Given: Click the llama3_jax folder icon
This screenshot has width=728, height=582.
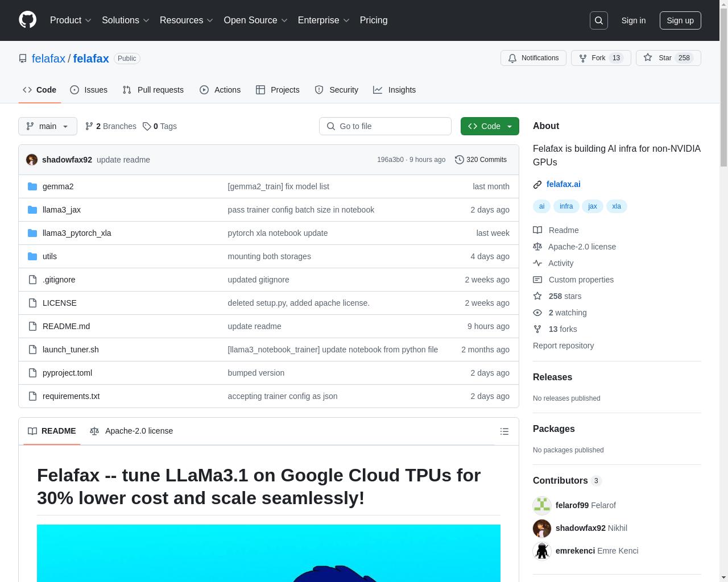Looking at the screenshot, I should click(32, 210).
